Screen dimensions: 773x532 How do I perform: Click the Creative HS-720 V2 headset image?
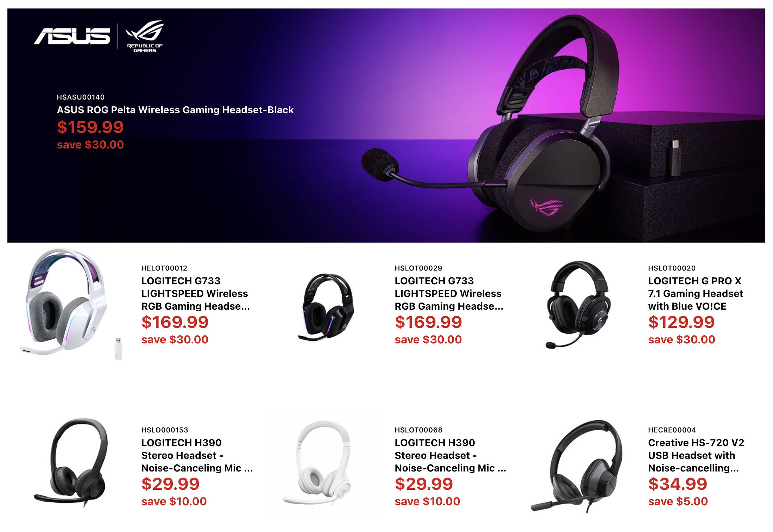click(577, 466)
